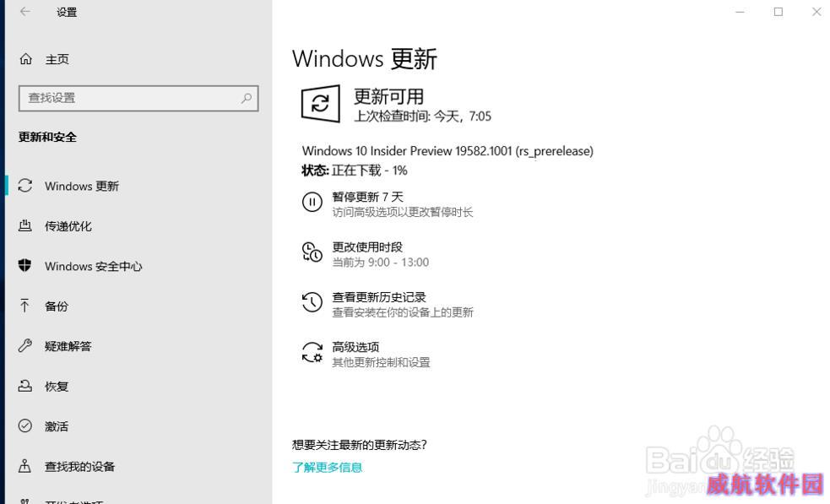Click 当前为 9:00 - 13:00 text

click(x=381, y=262)
